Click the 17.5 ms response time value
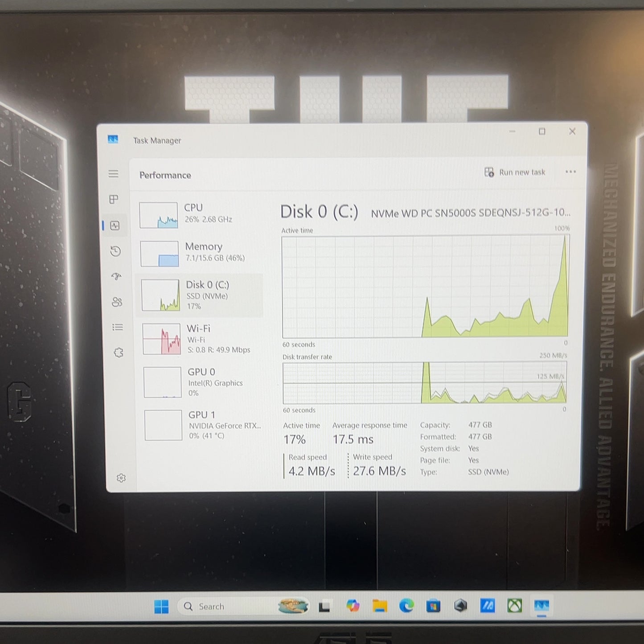 [x=353, y=439]
